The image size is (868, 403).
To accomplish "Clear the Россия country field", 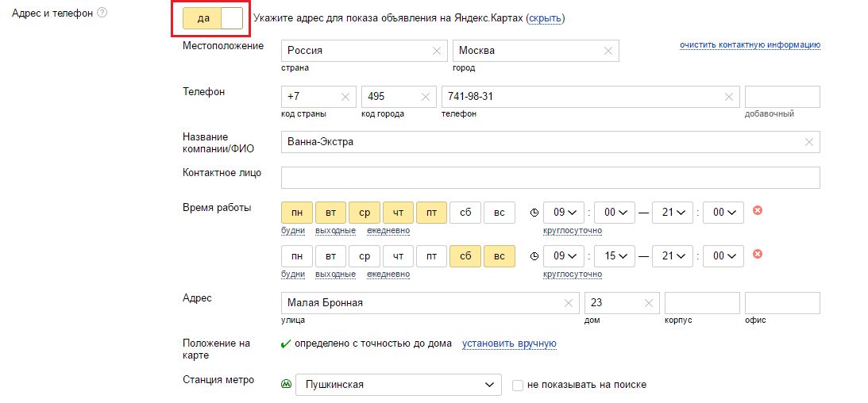I will click(436, 51).
